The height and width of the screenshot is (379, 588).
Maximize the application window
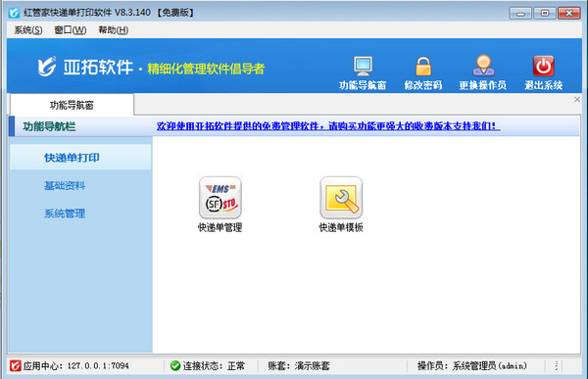point(545,13)
